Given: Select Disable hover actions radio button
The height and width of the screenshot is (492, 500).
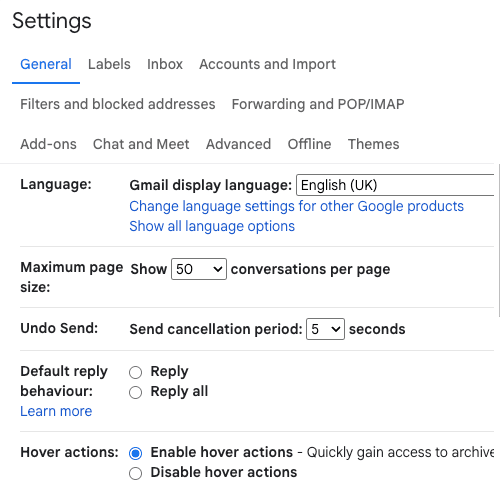Looking at the screenshot, I should (135, 473).
